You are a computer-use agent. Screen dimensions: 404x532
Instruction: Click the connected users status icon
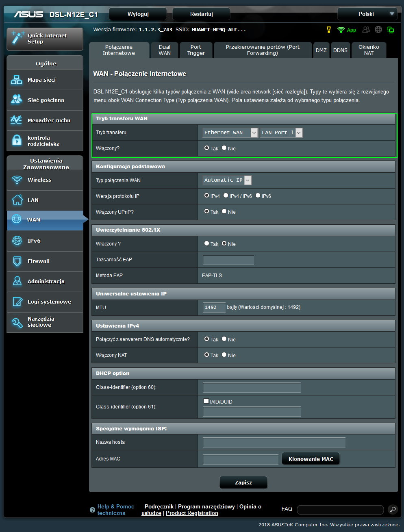(x=366, y=30)
